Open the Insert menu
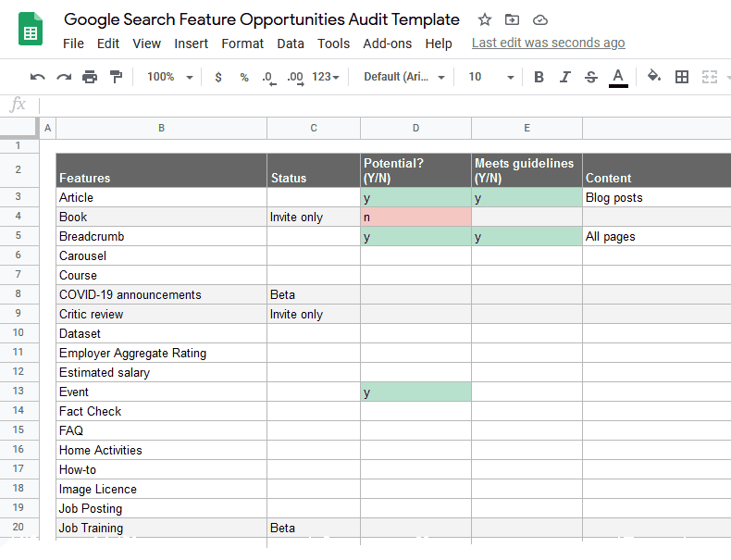 click(x=192, y=44)
